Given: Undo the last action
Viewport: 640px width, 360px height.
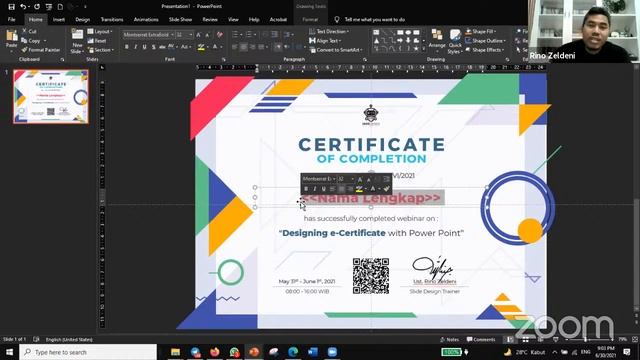Looking at the screenshot, I should 23,7.
